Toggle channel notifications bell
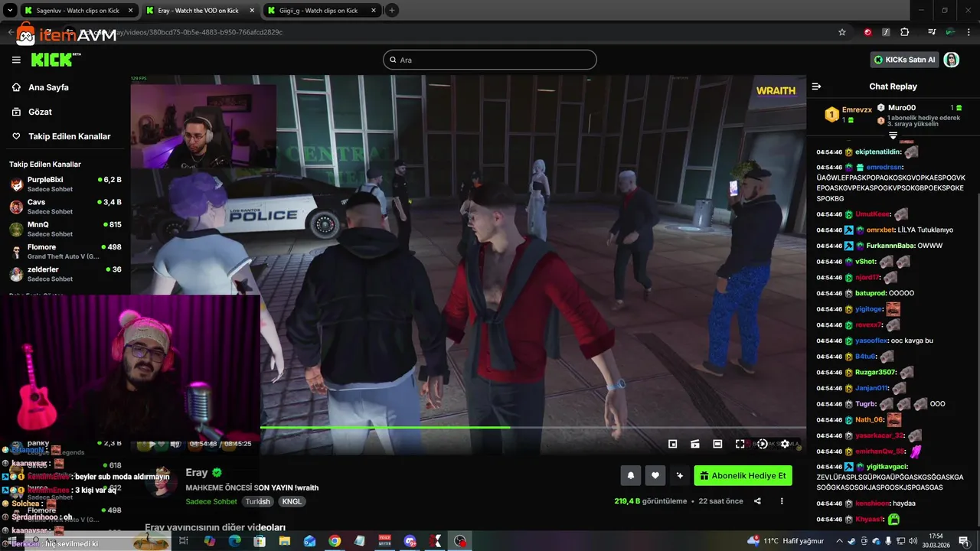This screenshot has height=551, width=980. coord(630,475)
